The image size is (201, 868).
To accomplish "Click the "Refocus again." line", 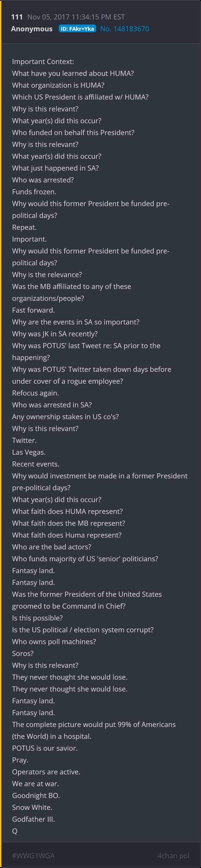I will pos(35,393).
